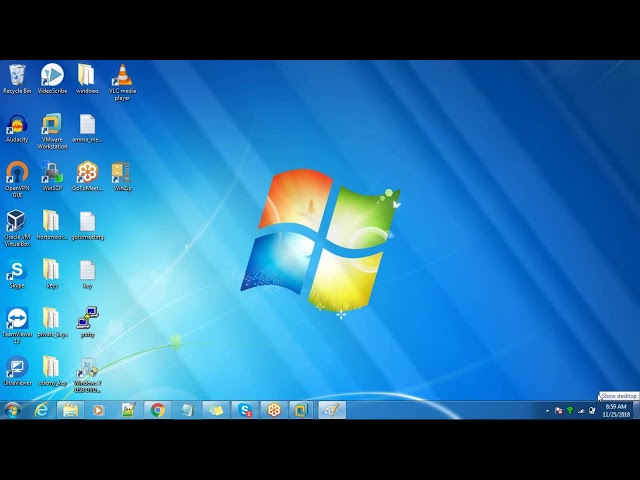Viewport: 640px width, 480px height.
Task: Select the GoToMeeting desktop shortcut
Action: click(87, 176)
